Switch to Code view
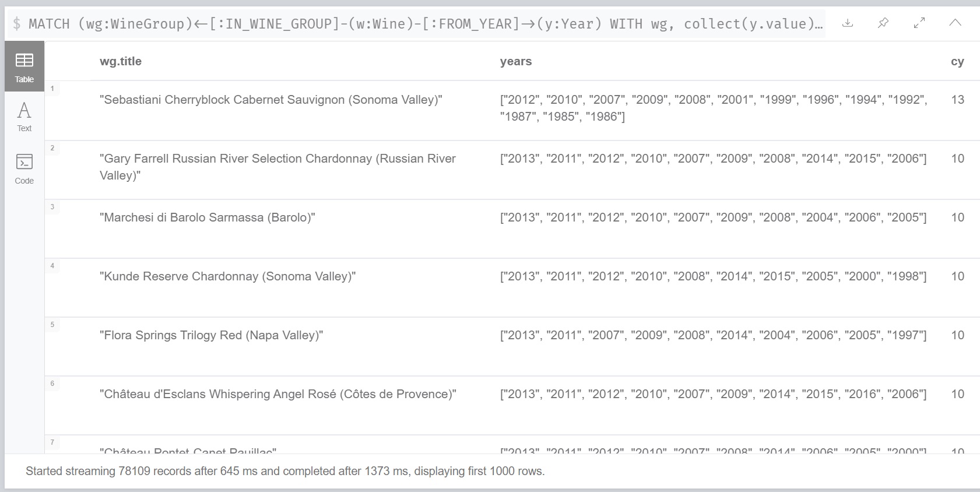The image size is (980, 492). coord(24,169)
